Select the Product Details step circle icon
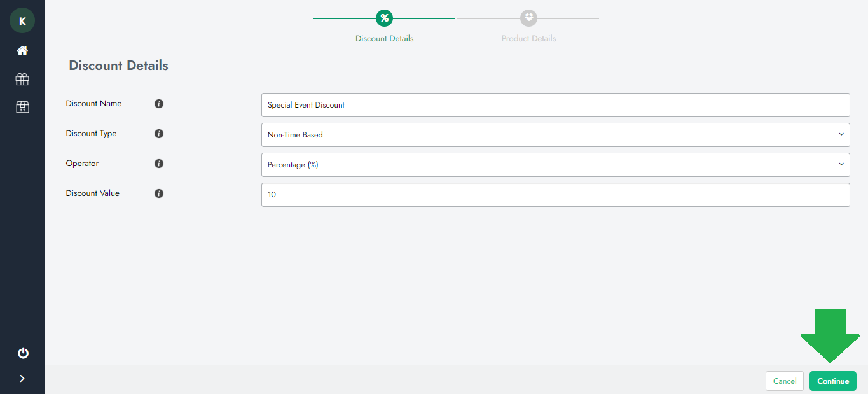Viewport: 868px width, 394px height. point(528,18)
